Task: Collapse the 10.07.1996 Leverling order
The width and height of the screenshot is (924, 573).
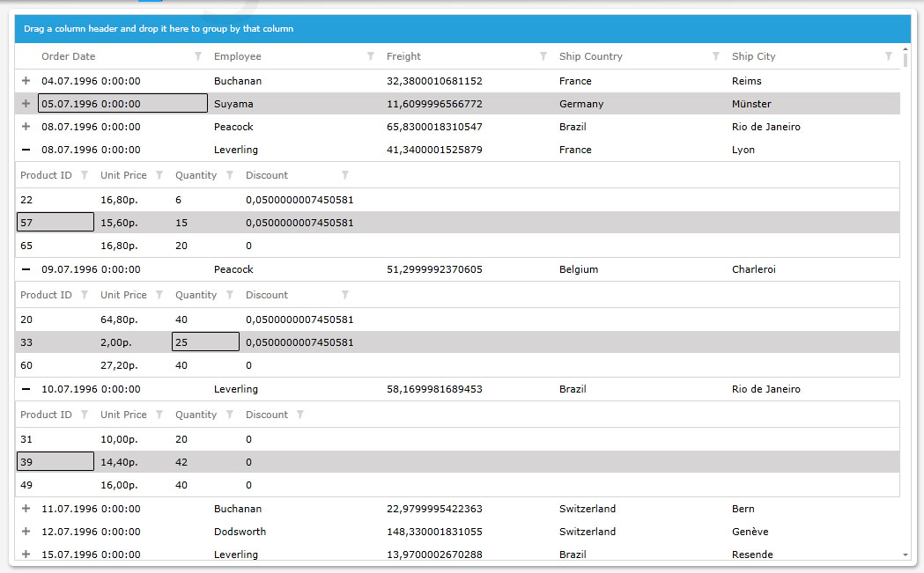Action: [26, 389]
